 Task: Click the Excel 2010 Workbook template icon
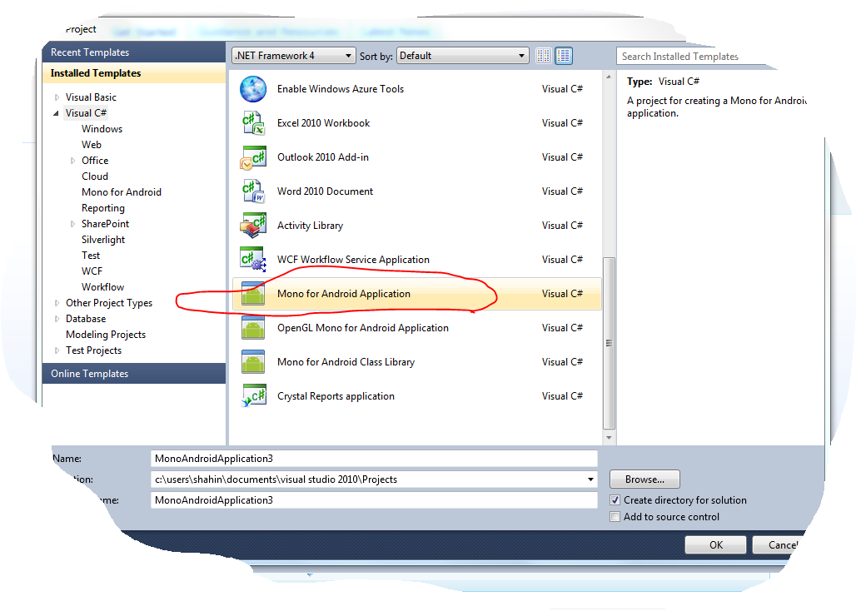pos(253,123)
